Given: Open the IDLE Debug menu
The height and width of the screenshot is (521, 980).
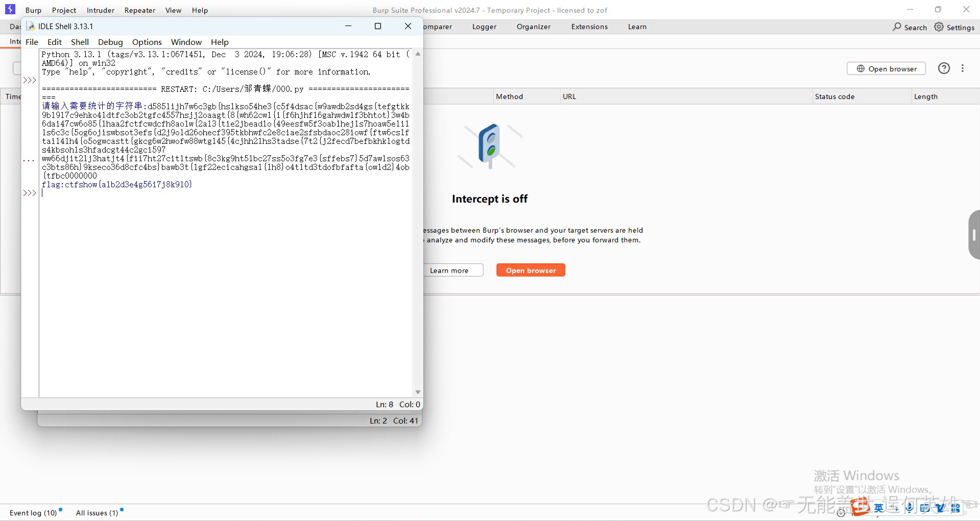Looking at the screenshot, I should click(110, 42).
